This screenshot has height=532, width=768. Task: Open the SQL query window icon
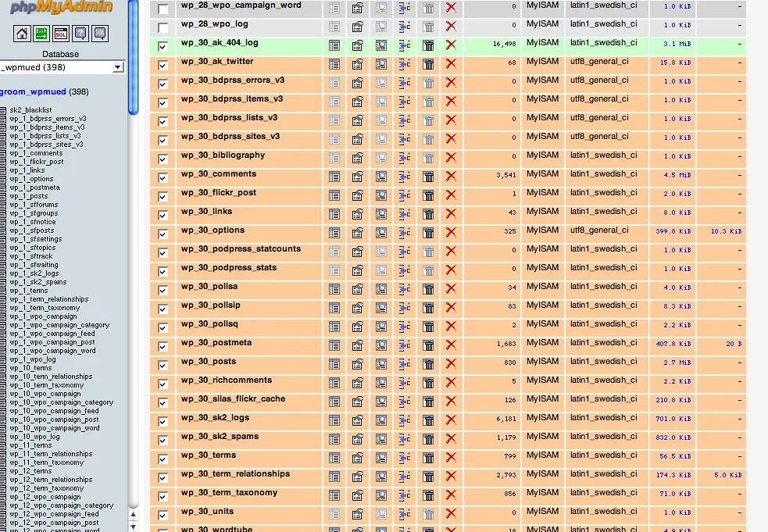(61, 34)
